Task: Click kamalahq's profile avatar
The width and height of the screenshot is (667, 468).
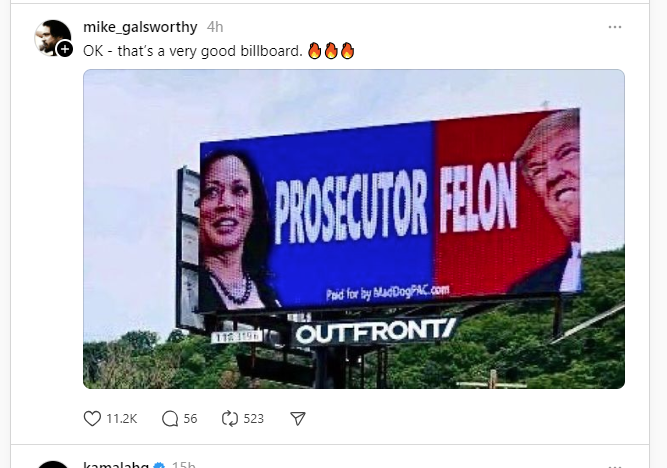Action: click(53, 464)
